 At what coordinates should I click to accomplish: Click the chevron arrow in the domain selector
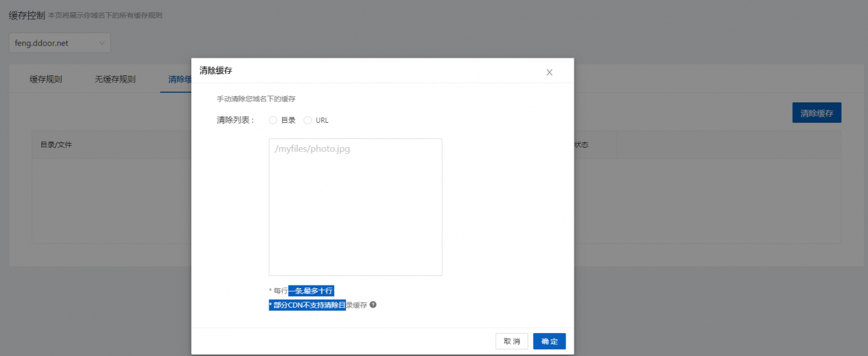(102, 43)
